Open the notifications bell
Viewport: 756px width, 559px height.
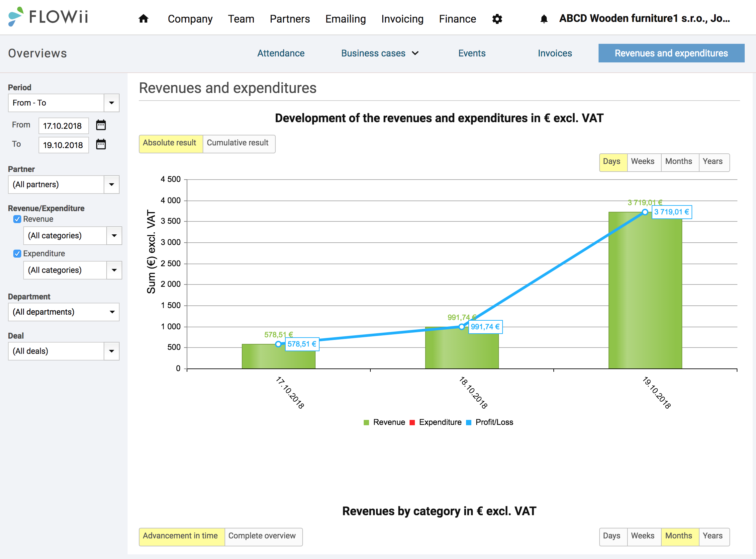pyautogui.click(x=544, y=19)
